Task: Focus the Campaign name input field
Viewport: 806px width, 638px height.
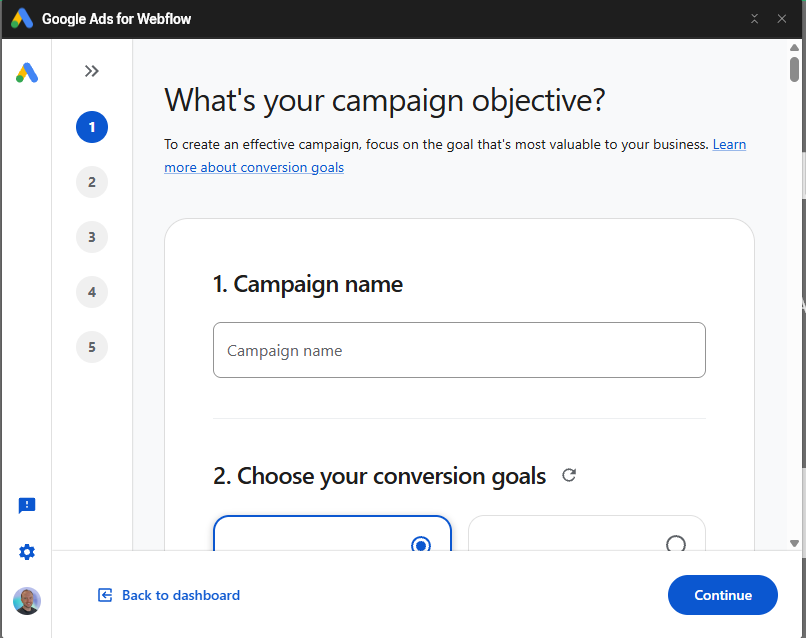Action: 459,350
